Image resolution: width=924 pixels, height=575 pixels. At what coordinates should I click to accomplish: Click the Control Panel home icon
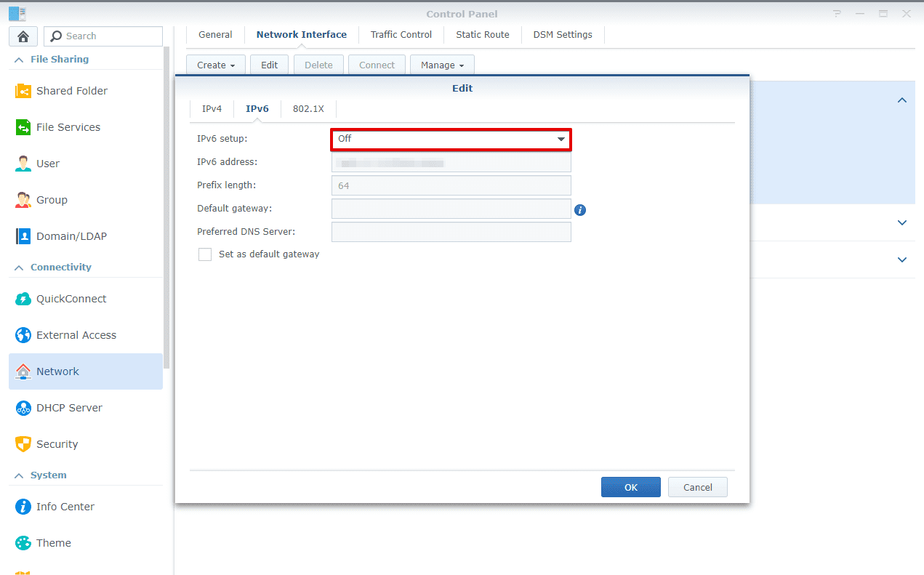(x=23, y=36)
